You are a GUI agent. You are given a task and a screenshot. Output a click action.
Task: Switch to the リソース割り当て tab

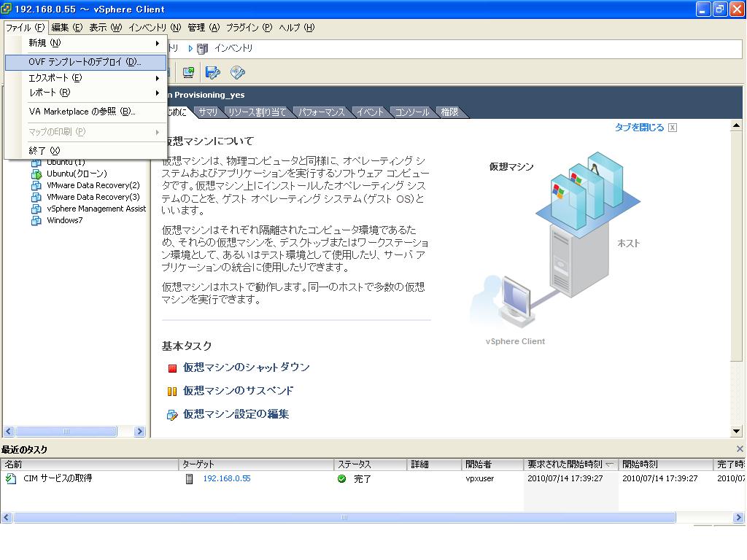[x=258, y=112]
